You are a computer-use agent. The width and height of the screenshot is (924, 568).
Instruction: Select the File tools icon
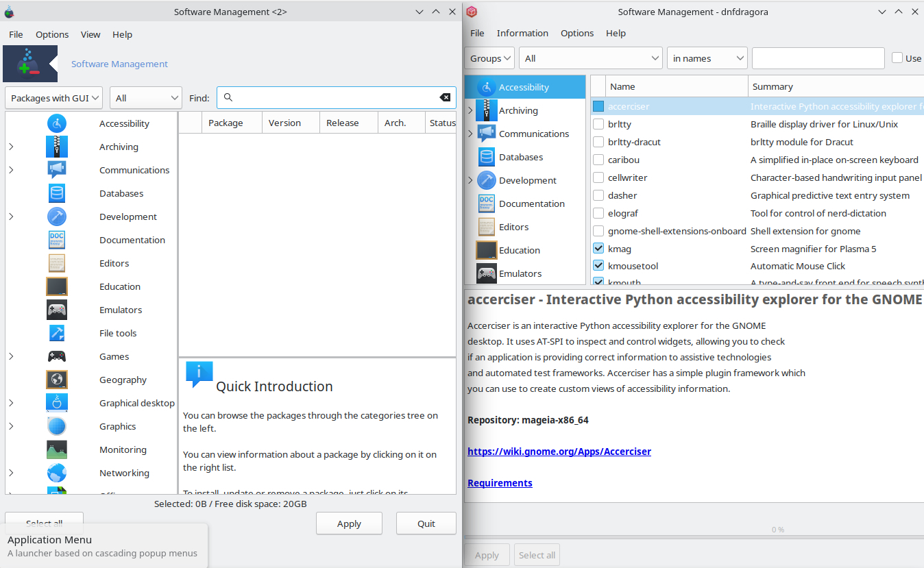pos(57,333)
